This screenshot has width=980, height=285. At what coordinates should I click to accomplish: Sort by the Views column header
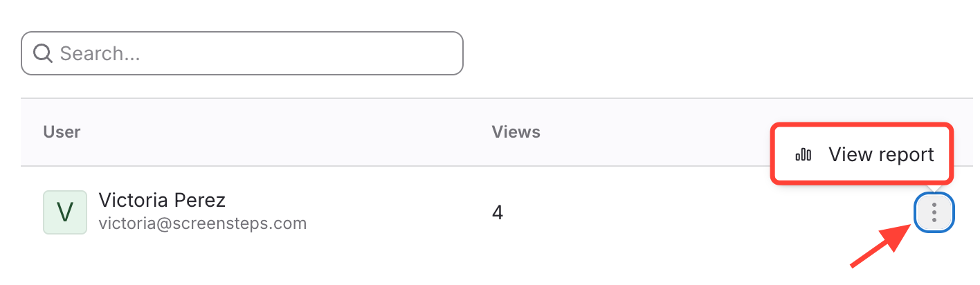pos(516,131)
